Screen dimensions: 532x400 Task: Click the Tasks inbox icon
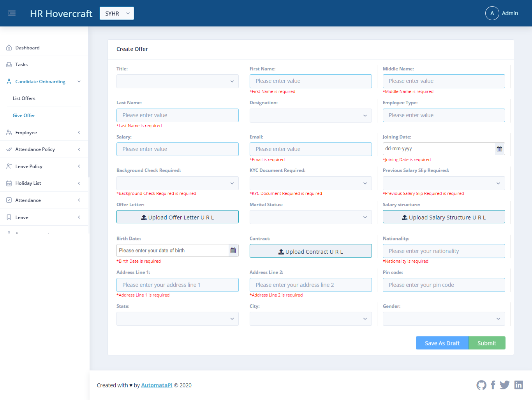coord(9,65)
